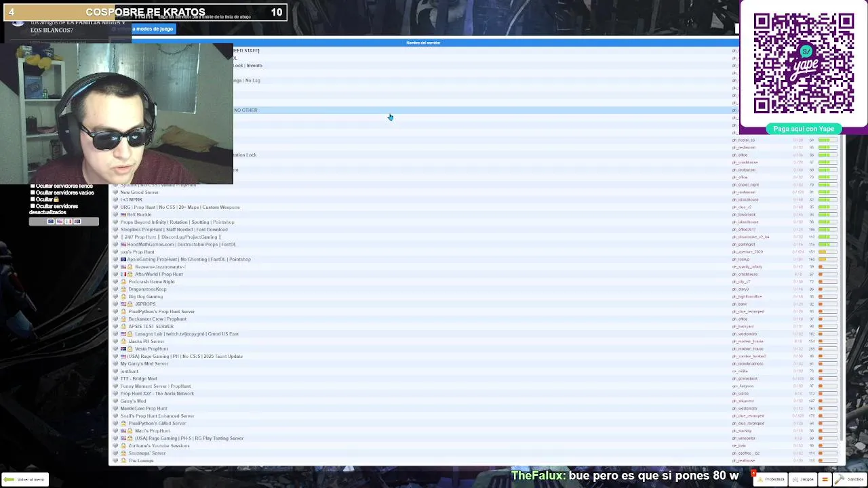This screenshot has width=868, height=488.
Task: Favorite heart icon for J6PROPS
Action: tap(115, 304)
